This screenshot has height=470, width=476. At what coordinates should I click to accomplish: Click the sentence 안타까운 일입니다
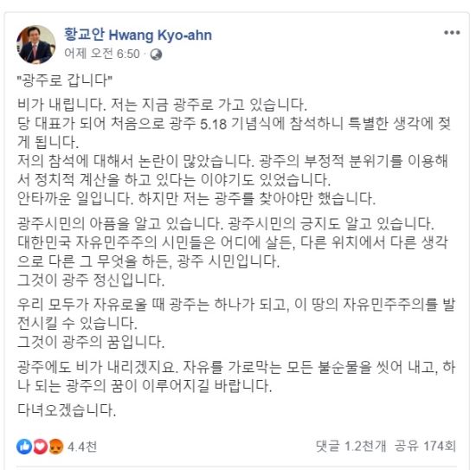click(75, 198)
